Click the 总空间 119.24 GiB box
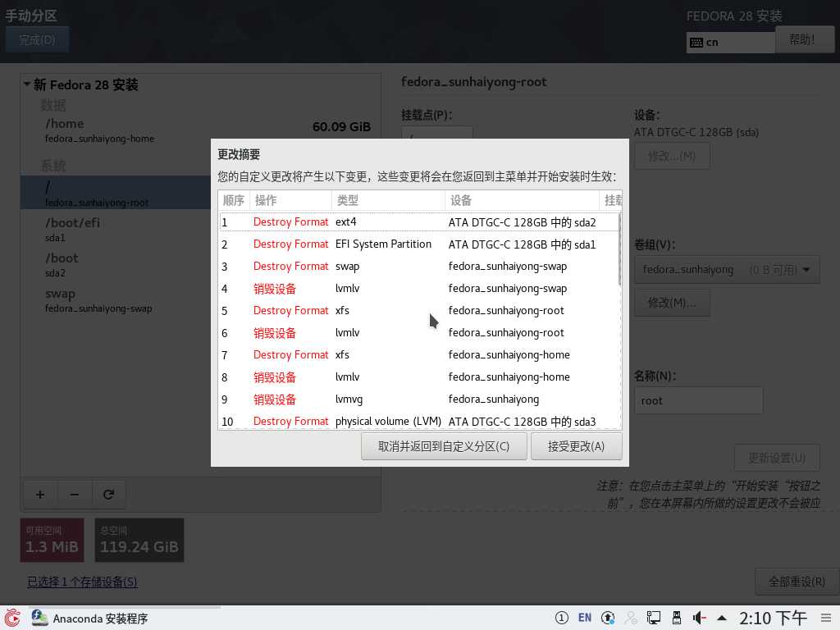This screenshot has height=630, width=840. pos(139,540)
